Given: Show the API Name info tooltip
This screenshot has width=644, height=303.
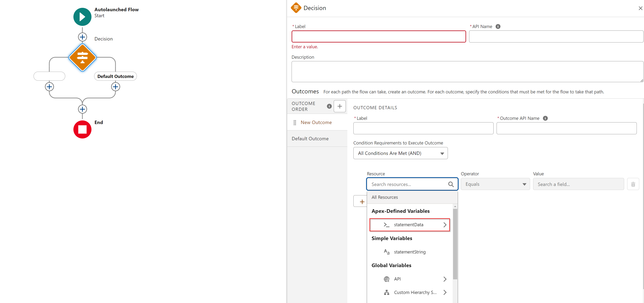Looking at the screenshot, I should point(498,26).
